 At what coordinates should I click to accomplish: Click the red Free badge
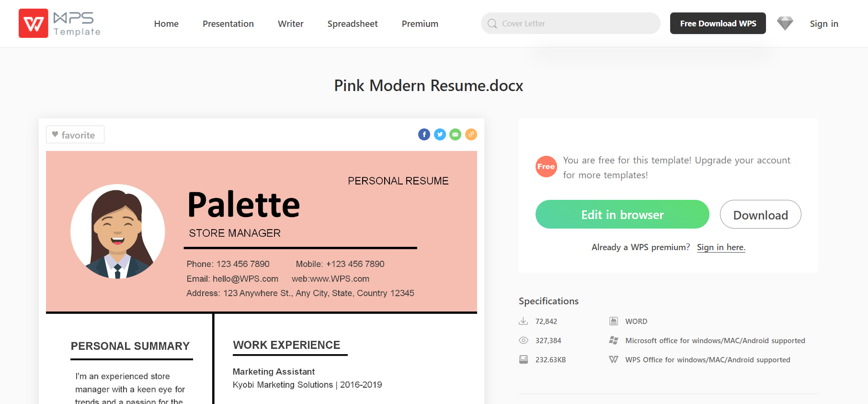pos(546,167)
